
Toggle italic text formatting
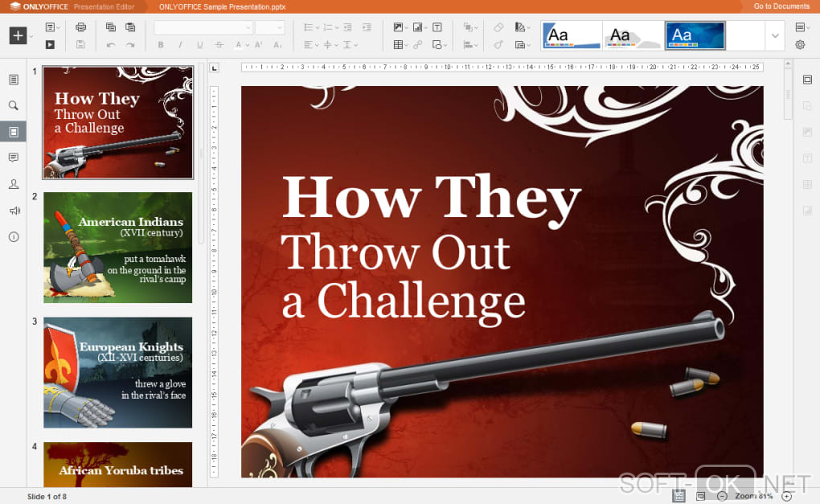point(180,45)
